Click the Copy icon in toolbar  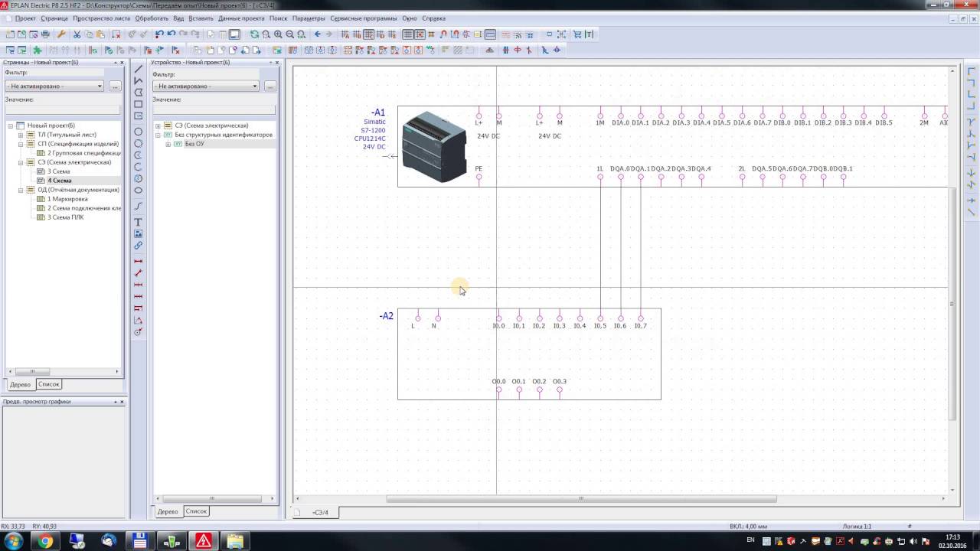89,34
